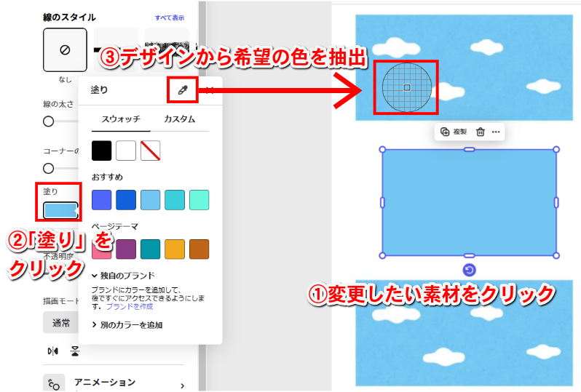Select the 通常 drawing mode button

(x=61, y=323)
